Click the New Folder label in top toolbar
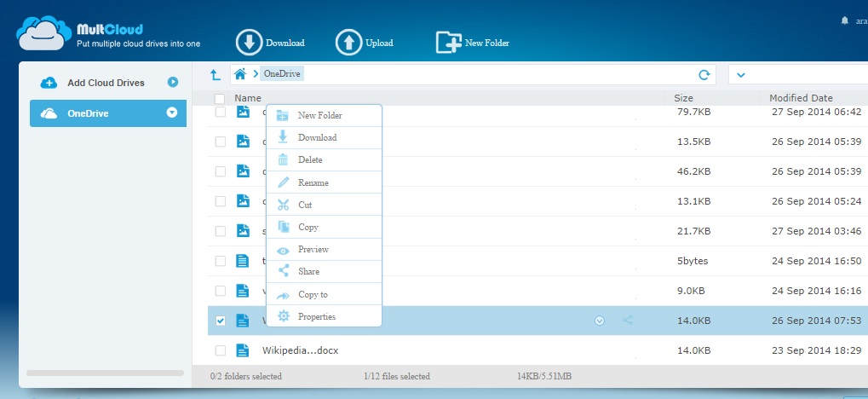Screen dimensions: 868x399 click(x=487, y=43)
